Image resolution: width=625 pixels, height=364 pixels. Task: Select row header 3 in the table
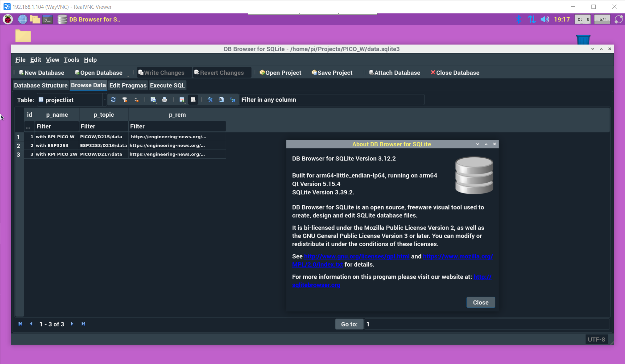19,154
